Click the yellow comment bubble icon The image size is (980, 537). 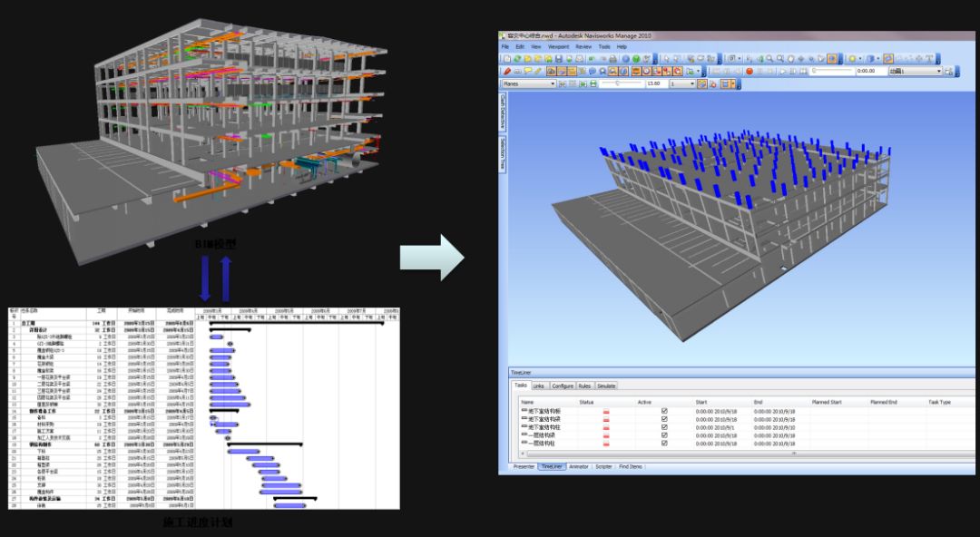[x=527, y=71]
